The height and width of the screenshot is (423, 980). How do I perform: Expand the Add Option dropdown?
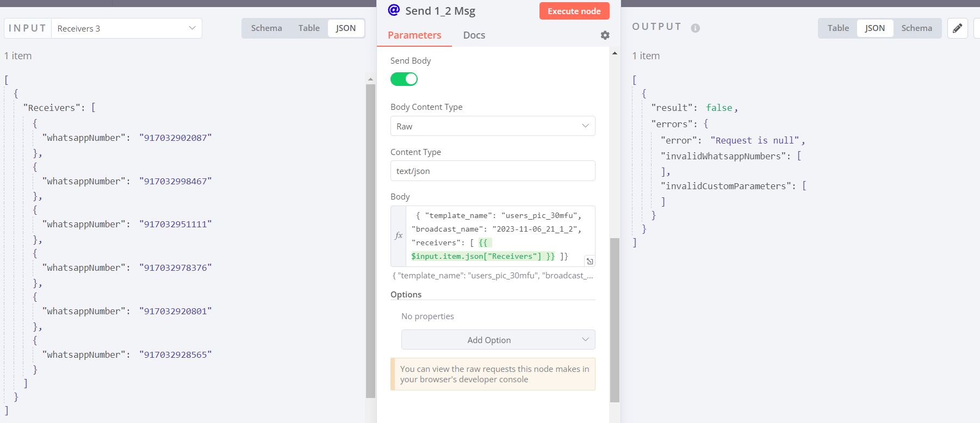pyautogui.click(x=498, y=340)
